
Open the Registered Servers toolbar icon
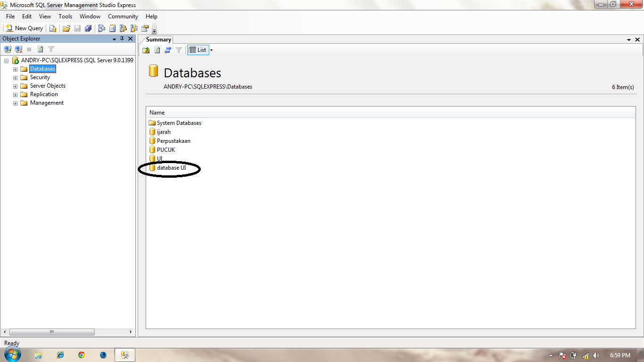point(101,28)
